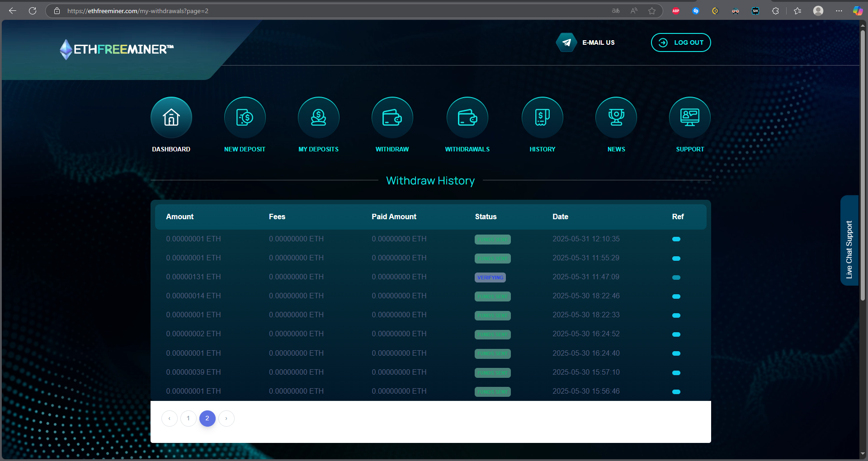Click the translate icon in address bar
Image resolution: width=868 pixels, height=461 pixels.
point(616,11)
